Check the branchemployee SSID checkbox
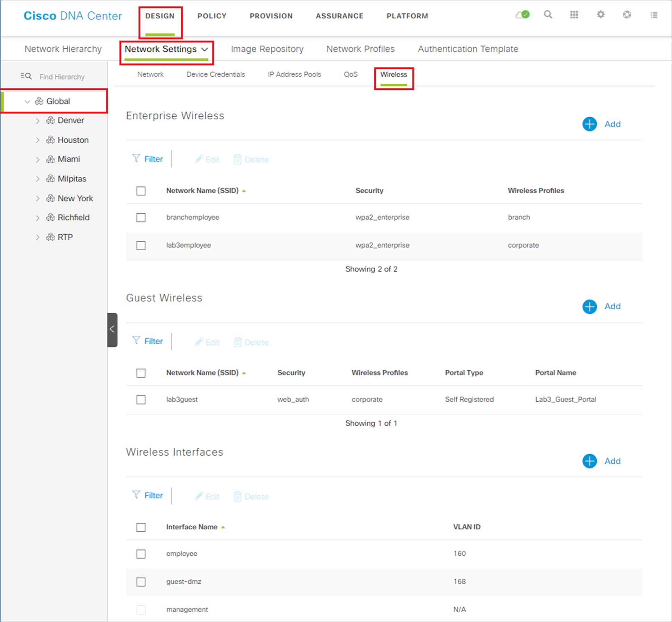Image resolution: width=672 pixels, height=622 pixels. [x=141, y=218]
